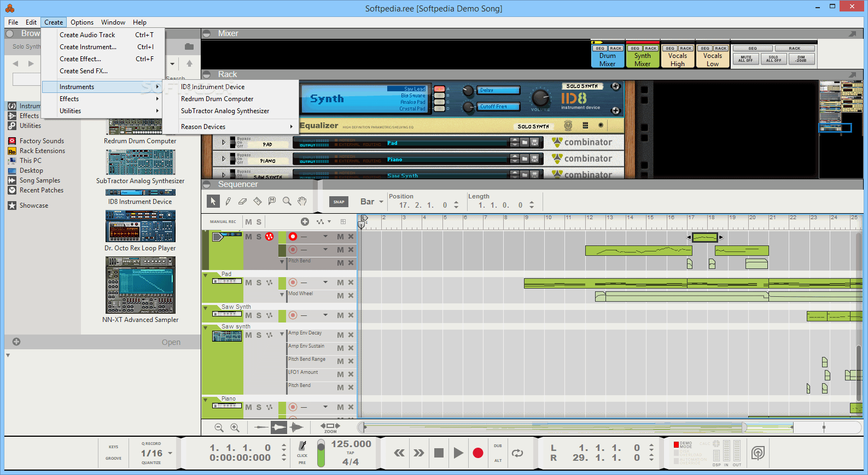This screenshot has height=475, width=868.
Task: Click the Play transport button
Action: pyautogui.click(x=458, y=453)
